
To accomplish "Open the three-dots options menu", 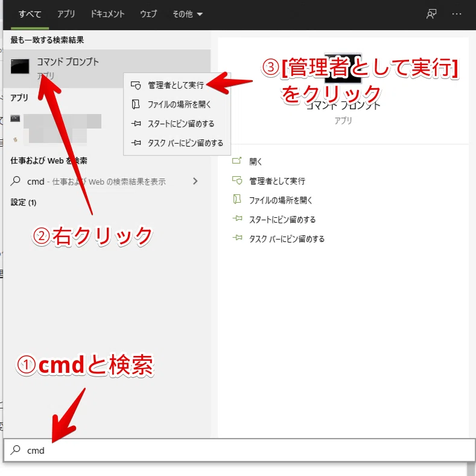I will [x=456, y=14].
